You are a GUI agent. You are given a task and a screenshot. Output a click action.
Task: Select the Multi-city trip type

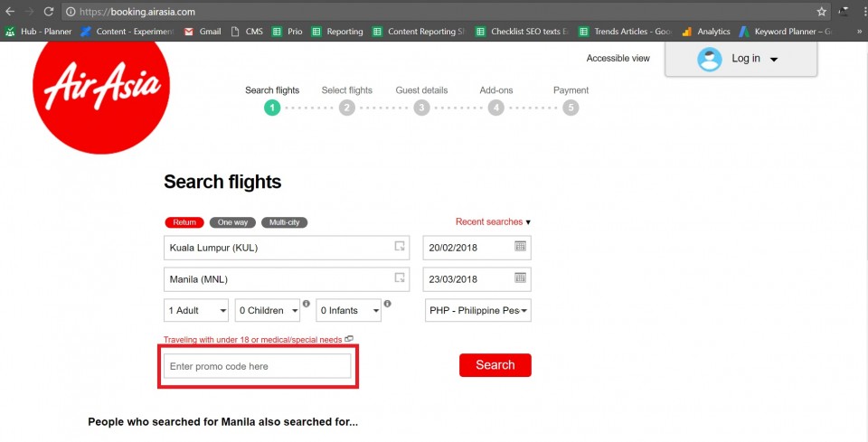point(284,222)
